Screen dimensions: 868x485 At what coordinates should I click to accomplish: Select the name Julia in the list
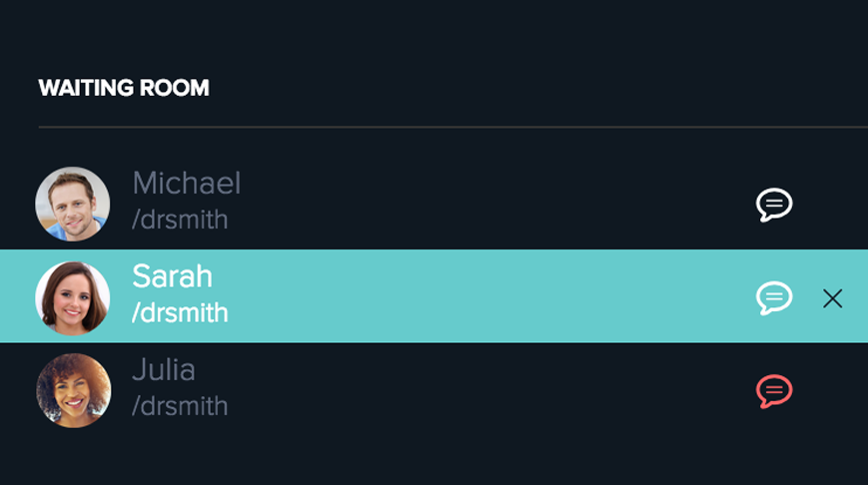point(164,370)
